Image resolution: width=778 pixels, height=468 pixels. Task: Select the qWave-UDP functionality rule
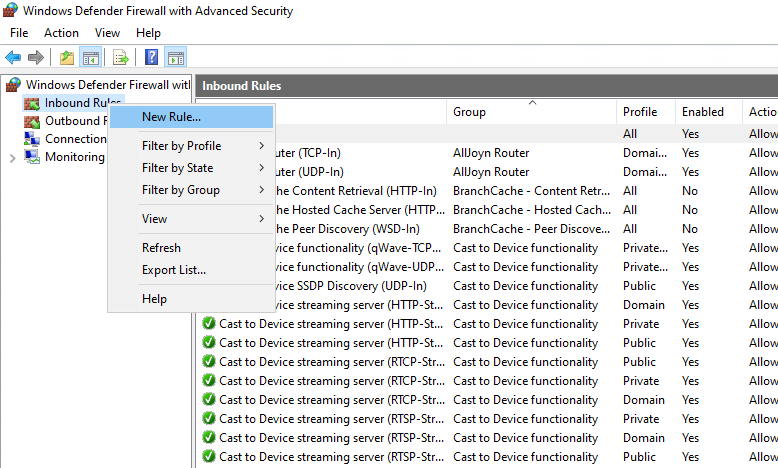(x=486, y=267)
